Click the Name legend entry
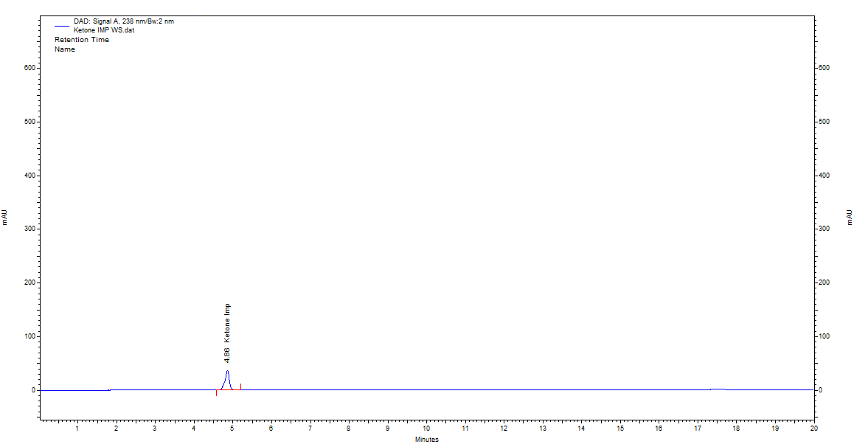 [65, 49]
